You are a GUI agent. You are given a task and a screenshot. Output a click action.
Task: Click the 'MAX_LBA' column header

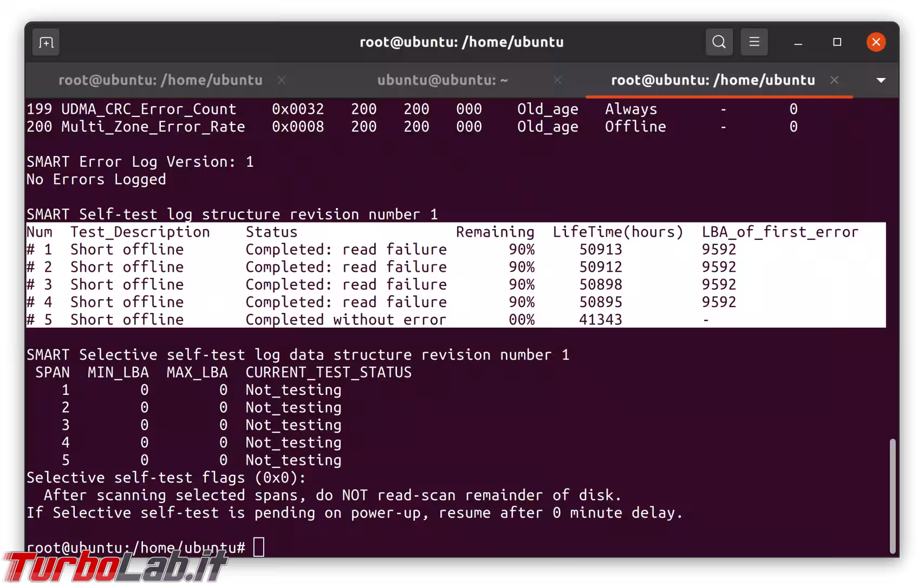point(197,373)
